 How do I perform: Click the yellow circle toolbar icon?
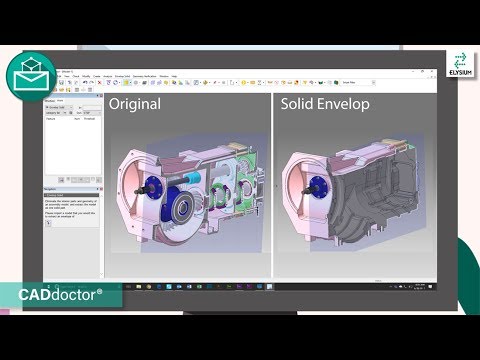(244, 83)
